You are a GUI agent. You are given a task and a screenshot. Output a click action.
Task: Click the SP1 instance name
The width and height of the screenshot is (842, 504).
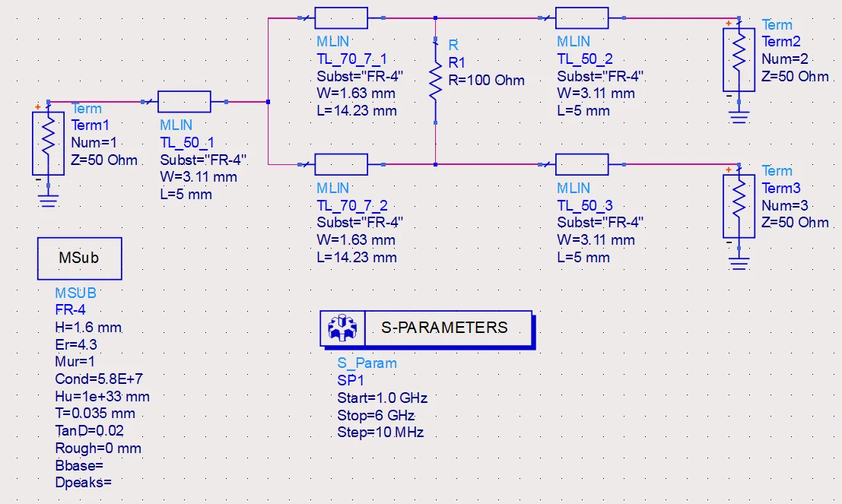pos(351,381)
